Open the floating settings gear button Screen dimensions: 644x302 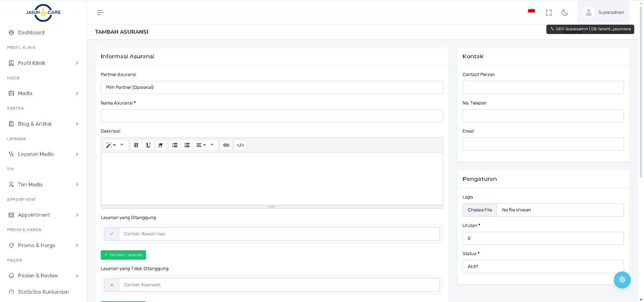622,280
